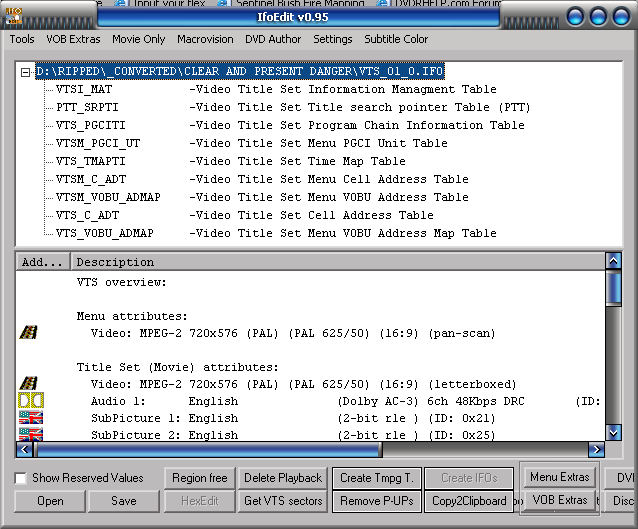This screenshot has height=529, width=638.
Task: Click the Save button
Action: click(124, 501)
